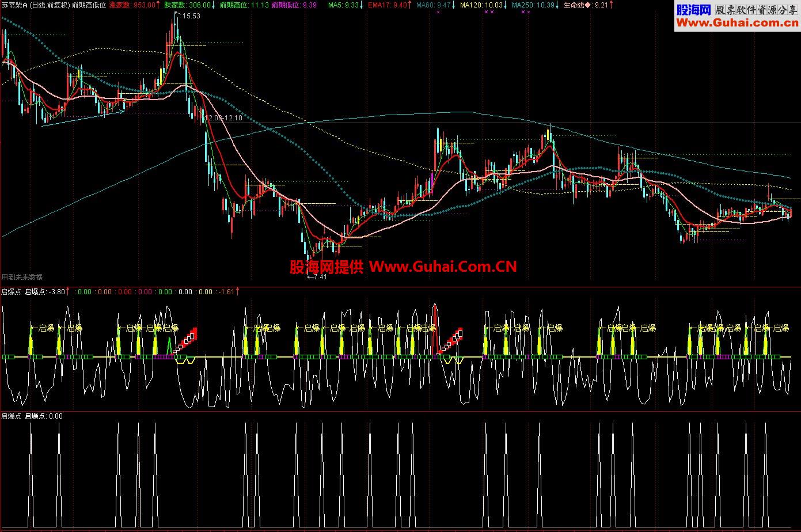Click the tall red column in indicator panel
The width and height of the screenshot is (801, 532).
click(435, 328)
